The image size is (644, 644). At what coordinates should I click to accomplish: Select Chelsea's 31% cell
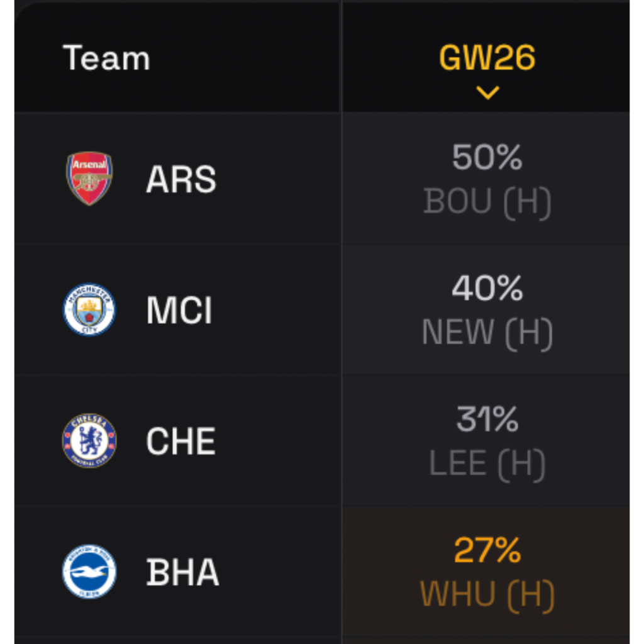pos(486,419)
